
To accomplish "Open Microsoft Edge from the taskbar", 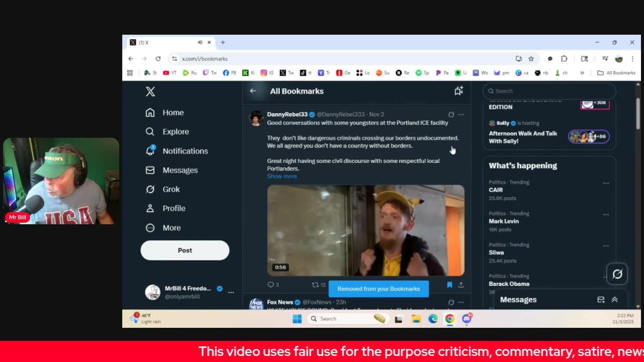I will click(433, 319).
